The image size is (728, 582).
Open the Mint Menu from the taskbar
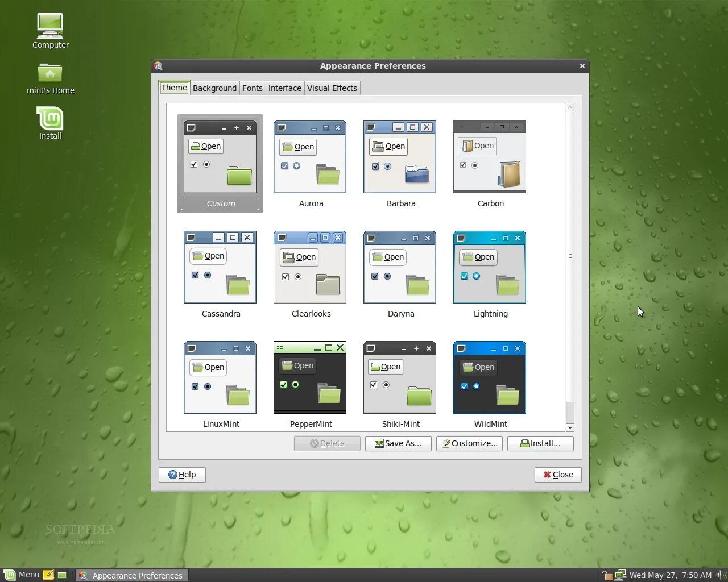[23, 575]
